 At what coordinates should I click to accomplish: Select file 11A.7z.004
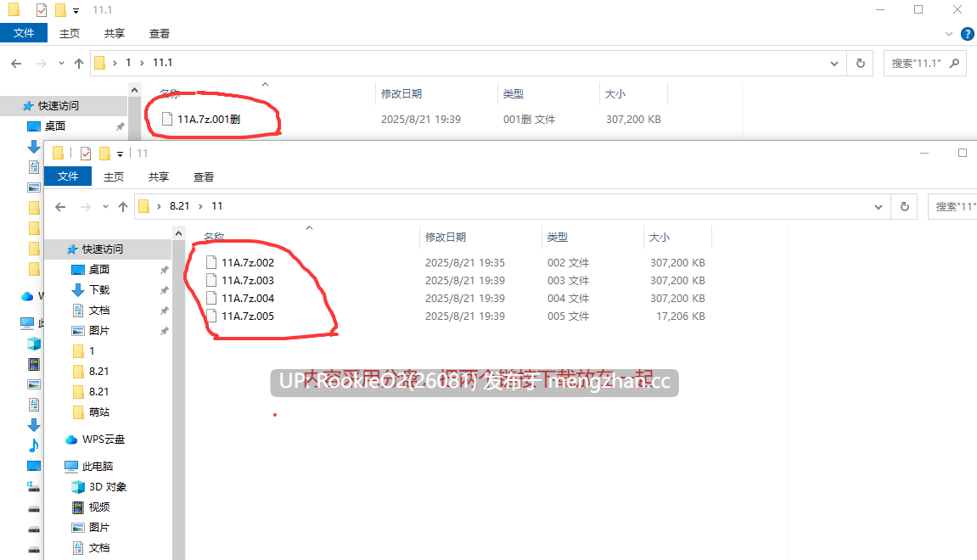point(248,299)
